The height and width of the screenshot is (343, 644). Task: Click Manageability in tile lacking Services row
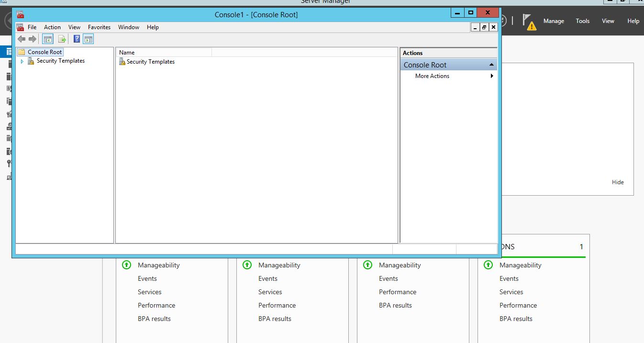400,265
